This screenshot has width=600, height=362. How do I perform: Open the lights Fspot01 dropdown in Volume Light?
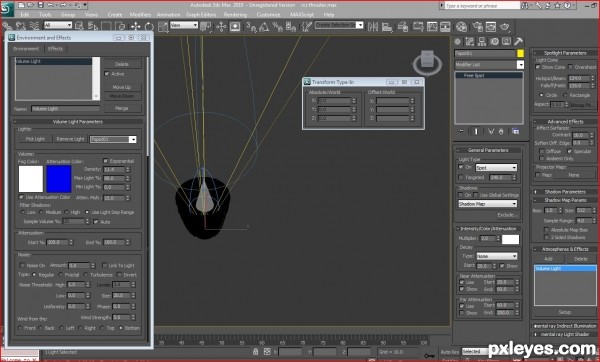click(113, 139)
